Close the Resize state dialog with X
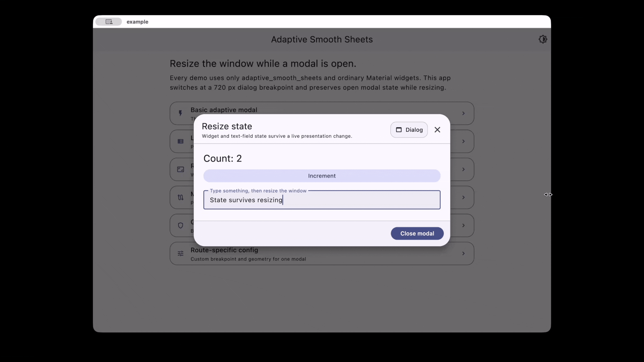Screen dimensions: 644x362 click(x=437, y=130)
